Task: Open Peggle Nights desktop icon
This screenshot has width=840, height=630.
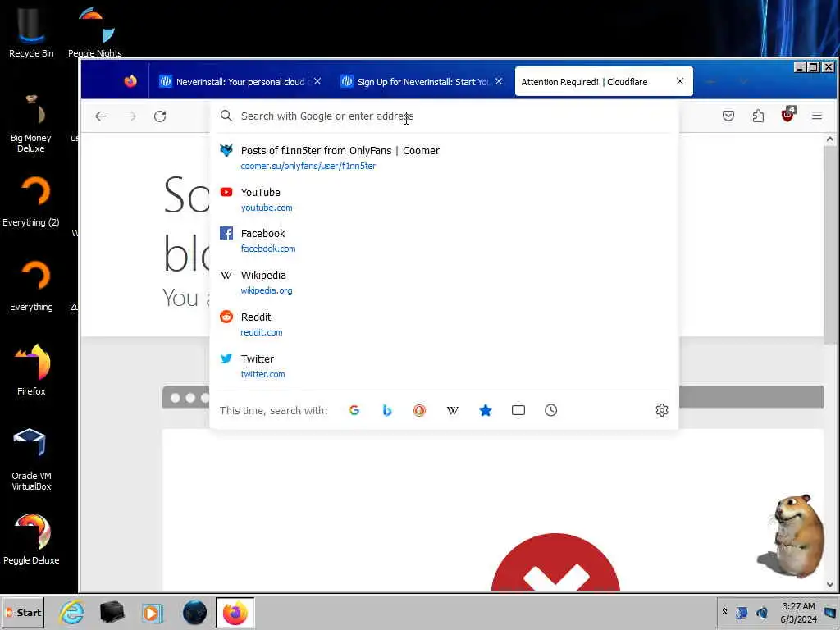Action: pyautogui.click(x=95, y=31)
